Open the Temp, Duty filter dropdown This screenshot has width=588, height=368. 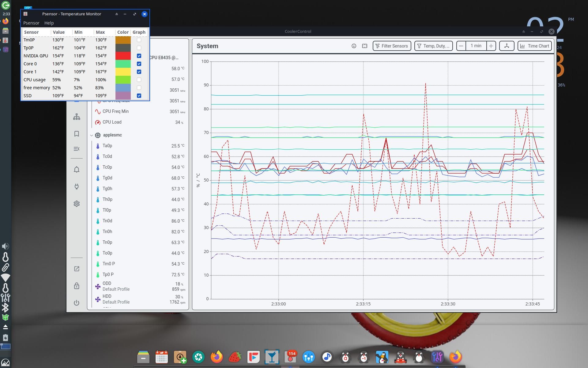click(433, 46)
